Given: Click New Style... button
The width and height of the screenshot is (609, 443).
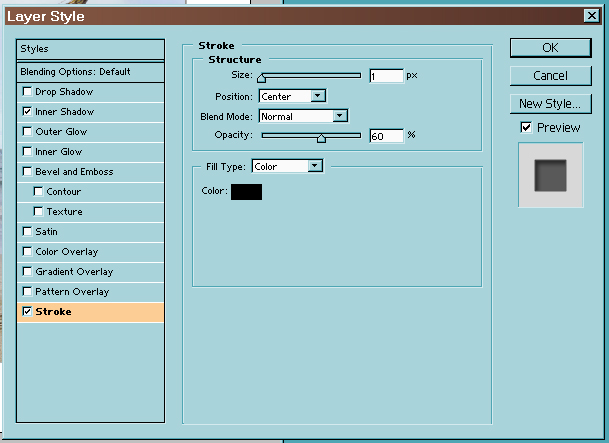Looking at the screenshot, I should tap(550, 104).
